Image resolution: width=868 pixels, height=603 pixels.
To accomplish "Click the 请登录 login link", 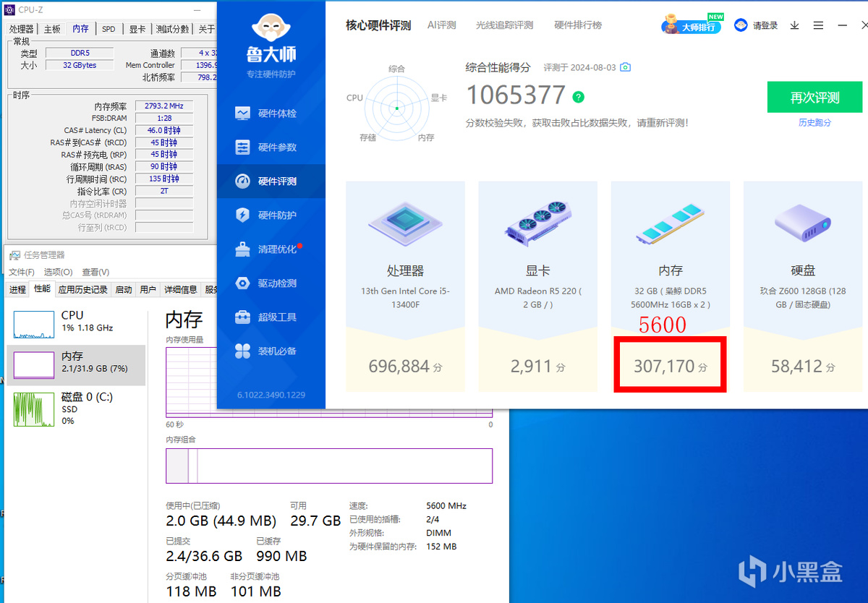I will pyautogui.click(x=765, y=25).
